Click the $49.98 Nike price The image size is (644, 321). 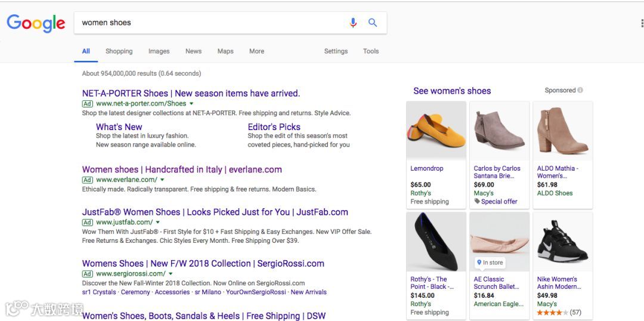click(x=547, y=295)
